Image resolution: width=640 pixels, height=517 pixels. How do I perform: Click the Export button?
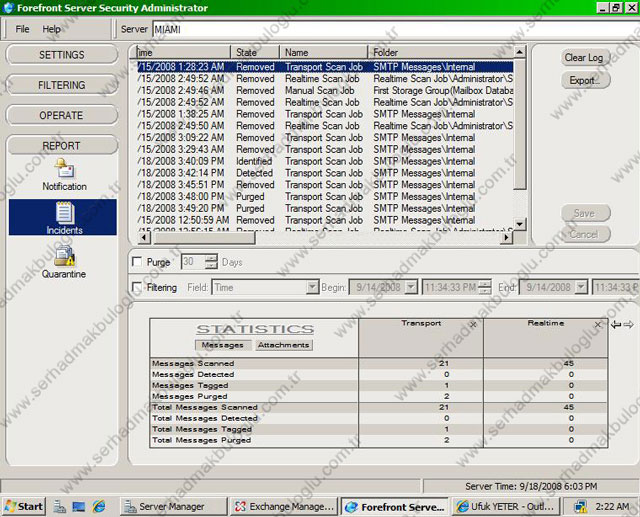click(585, 80)
